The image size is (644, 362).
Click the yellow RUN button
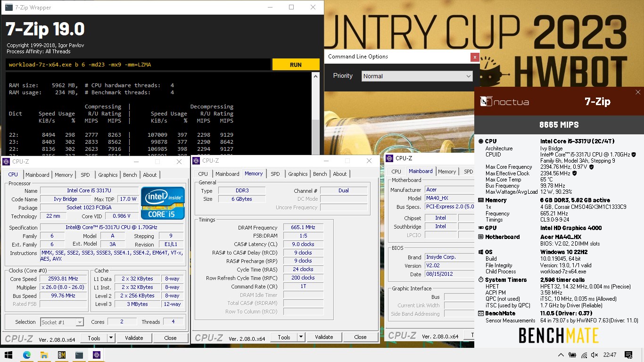click(x=296, y=65)
